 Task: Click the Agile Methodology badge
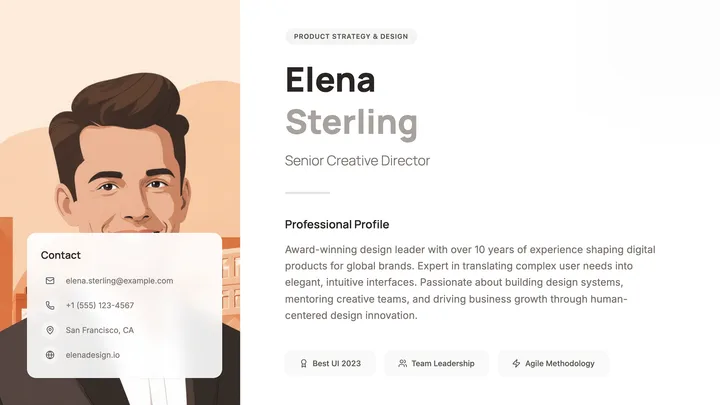pos(553,364)
